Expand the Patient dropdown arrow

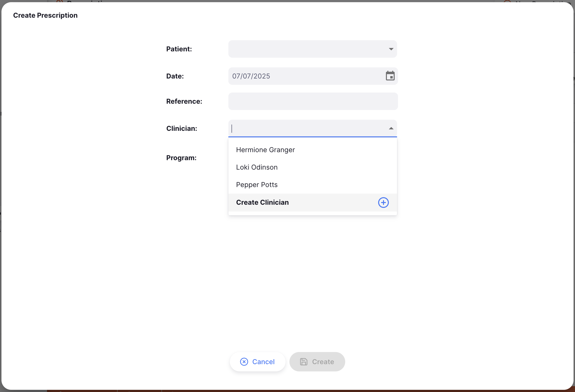point(391,49)
